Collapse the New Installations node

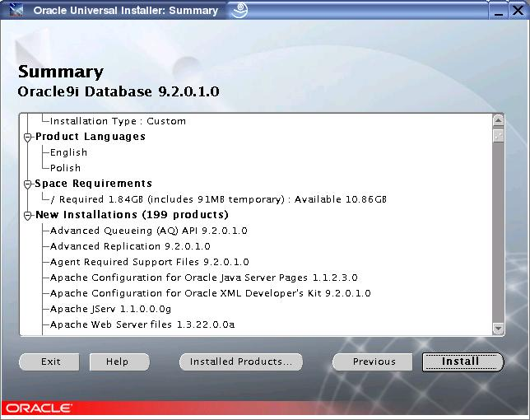pyautogui.click(x=28, y=216)
